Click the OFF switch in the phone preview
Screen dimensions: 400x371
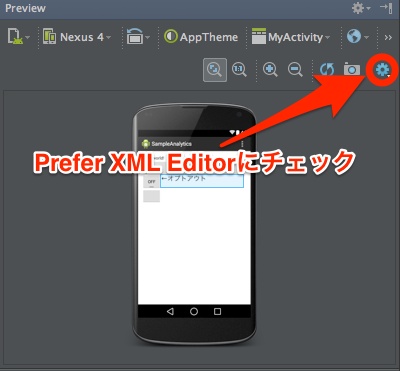click(151, 182)
